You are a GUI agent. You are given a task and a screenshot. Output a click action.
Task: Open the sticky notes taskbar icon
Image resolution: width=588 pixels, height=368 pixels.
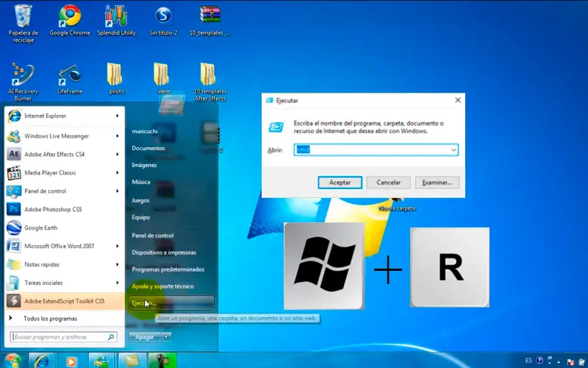[x=132, y=361]
